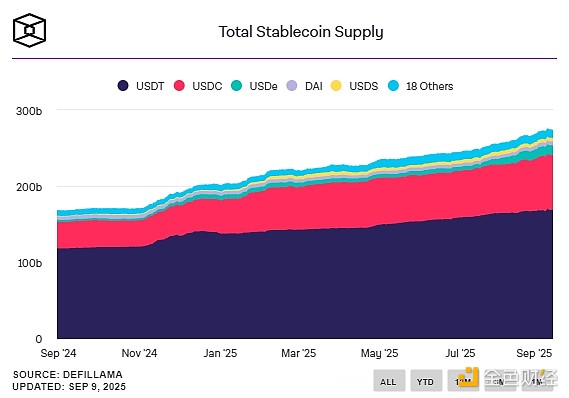Hide DAI series via lavender legend dot
Screen dimensions: 569x398
pos(292,86)
